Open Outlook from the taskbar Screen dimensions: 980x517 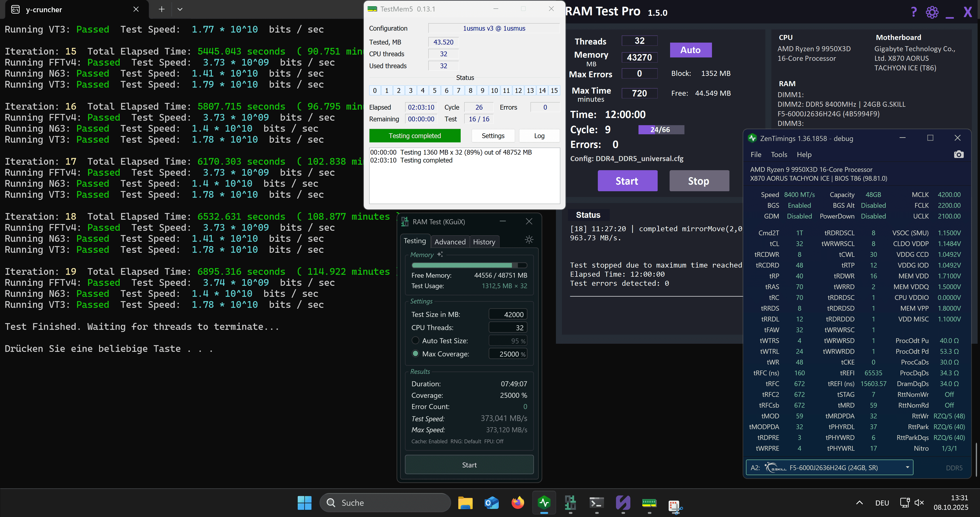pyautogui.click(x=492, y=503)
